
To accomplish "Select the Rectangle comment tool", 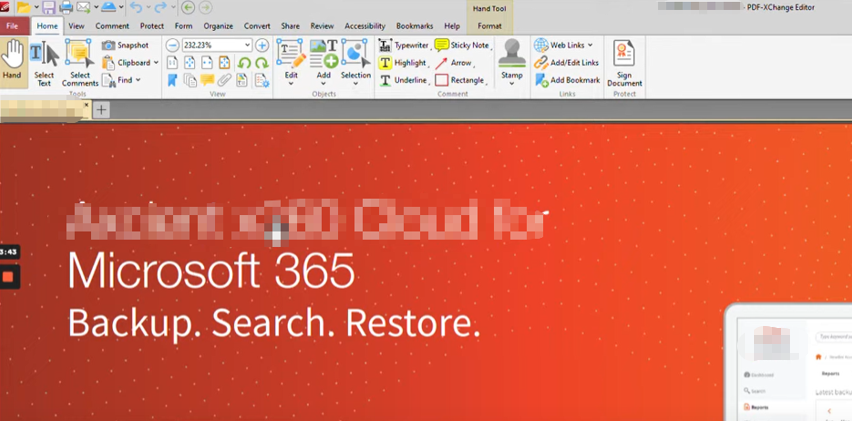I will (460, 80).
